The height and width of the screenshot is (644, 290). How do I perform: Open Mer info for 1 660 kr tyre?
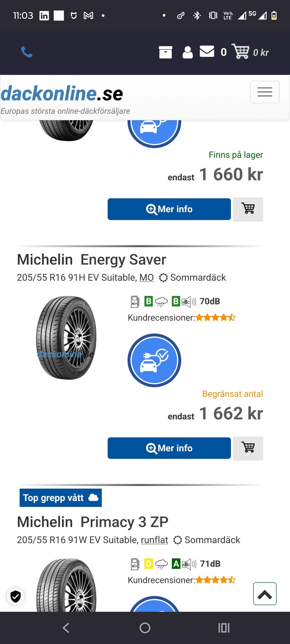click(x=169, y=209)
